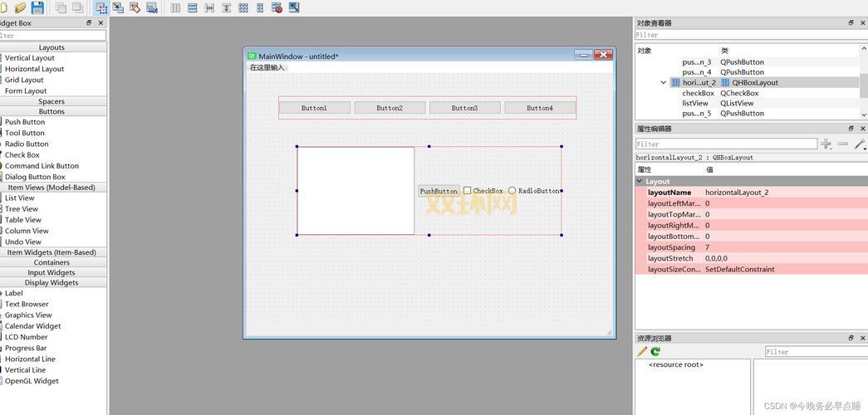Apply Lay Out Horizontally from toolbar
The height and width of the screenshot is (415, 868).
tap(175, 7)
